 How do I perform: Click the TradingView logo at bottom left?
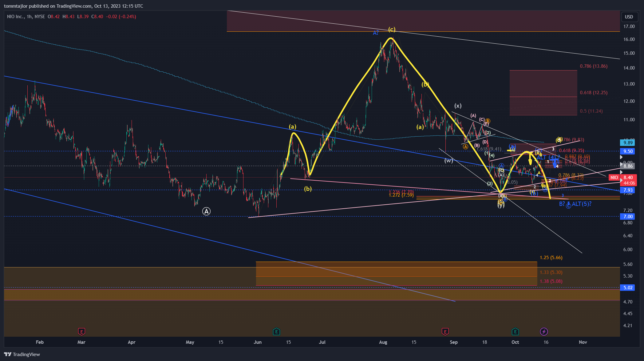(x=22, y=354)
